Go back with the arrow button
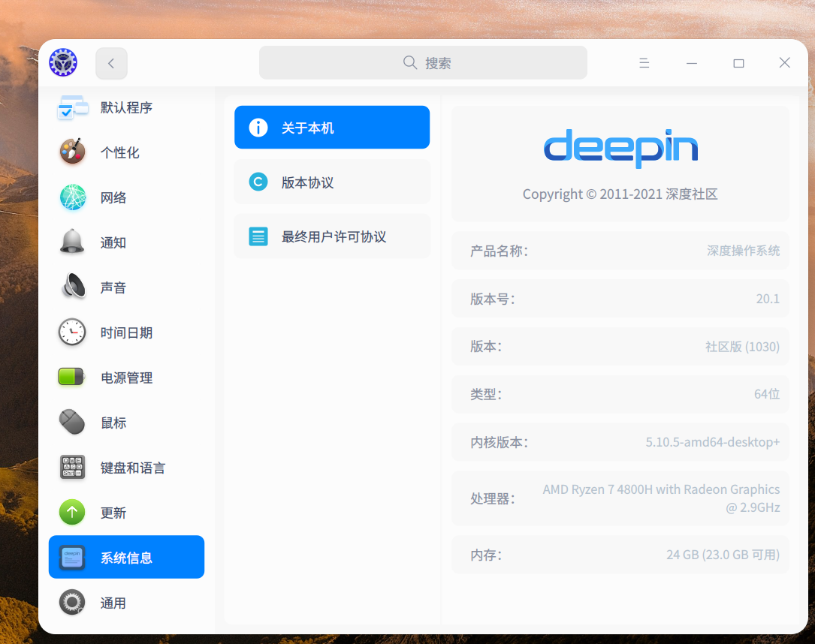Viewport: 815px width, 644px height. coord(111,63)
